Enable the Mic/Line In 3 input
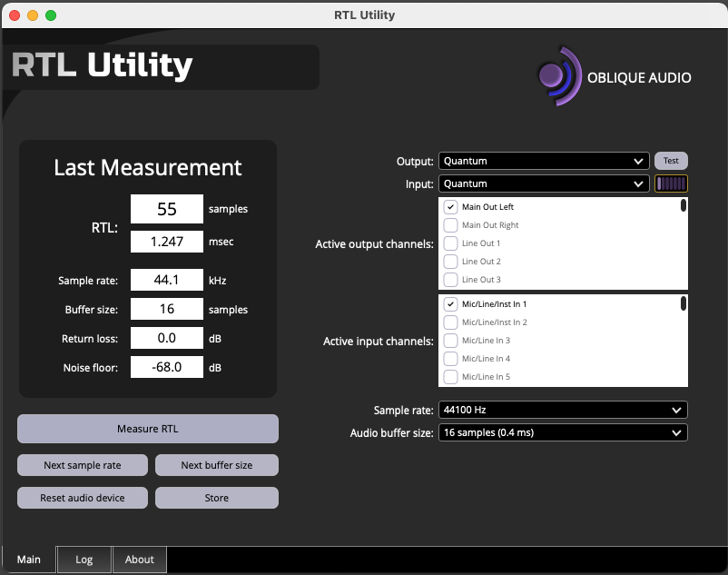The image size is (728, 575). click(450, 340)
